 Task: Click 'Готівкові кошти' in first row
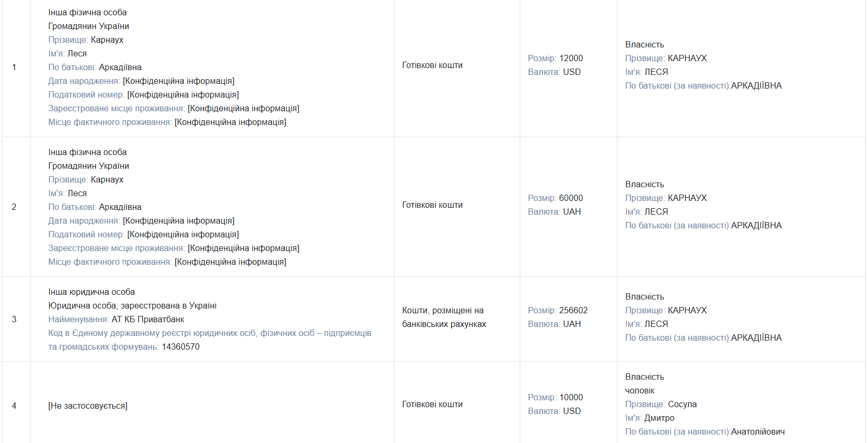pos(432,65)
